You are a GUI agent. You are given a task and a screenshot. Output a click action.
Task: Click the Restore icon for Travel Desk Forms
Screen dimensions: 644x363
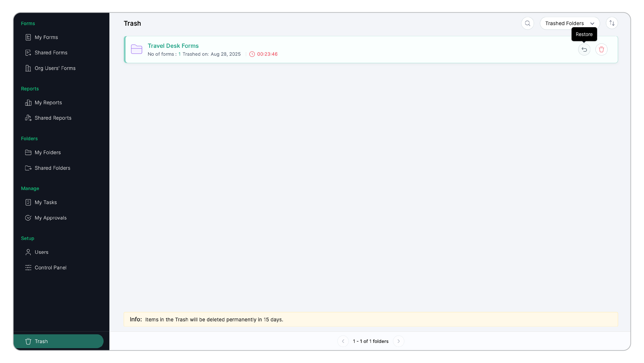click(x=584, y=50)
